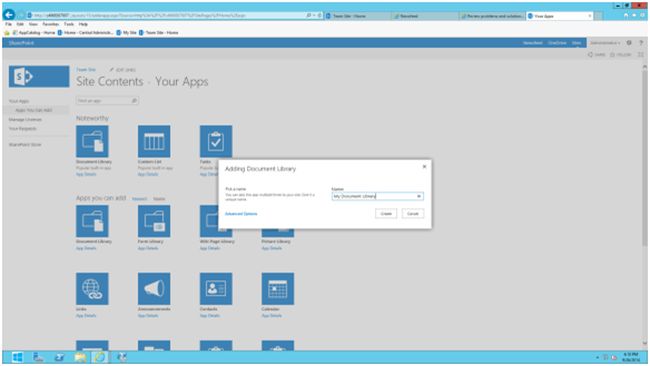Screen dimensions: 650x366
Task: Open the address bar search dropdown arrow
Action: [x=314, y=15]
